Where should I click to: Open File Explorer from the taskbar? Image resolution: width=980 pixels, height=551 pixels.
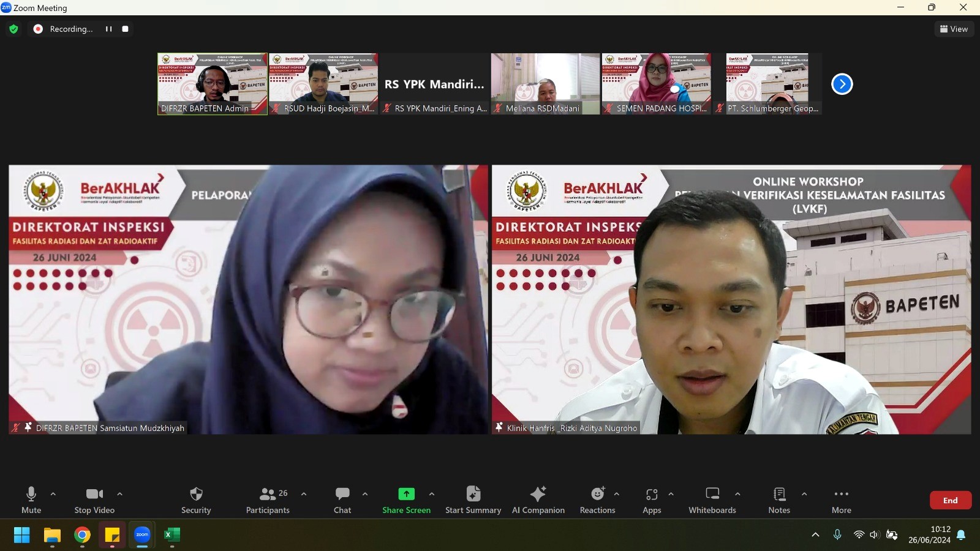coord(52,535)
